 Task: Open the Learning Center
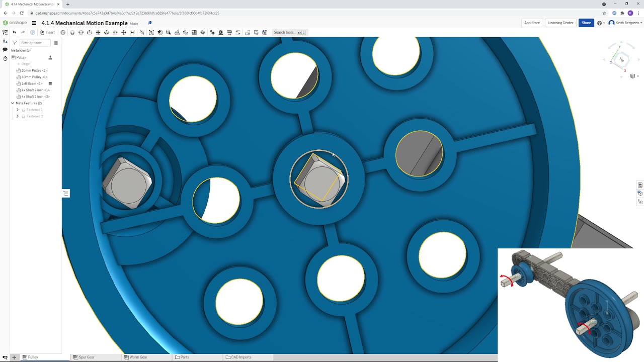click(x=560, y=23)
